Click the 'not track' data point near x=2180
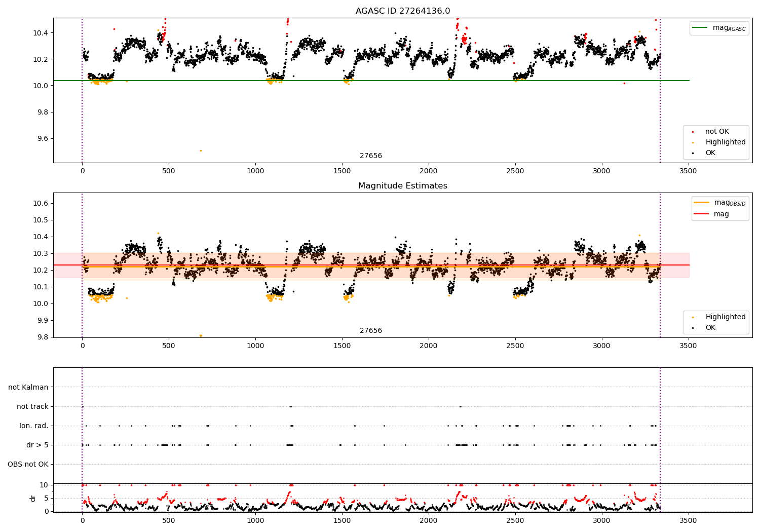This screenshot has height=532, width=760. 460,406
